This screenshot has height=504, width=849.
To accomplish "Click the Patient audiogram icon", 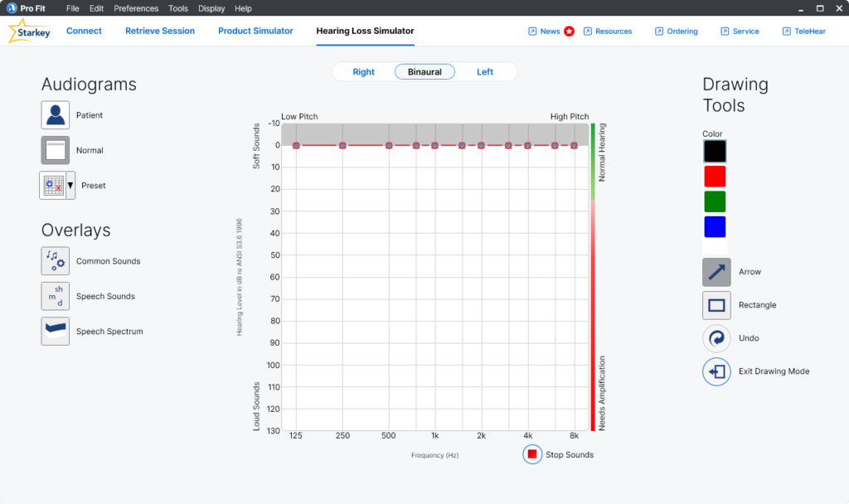I will point(56,115).
